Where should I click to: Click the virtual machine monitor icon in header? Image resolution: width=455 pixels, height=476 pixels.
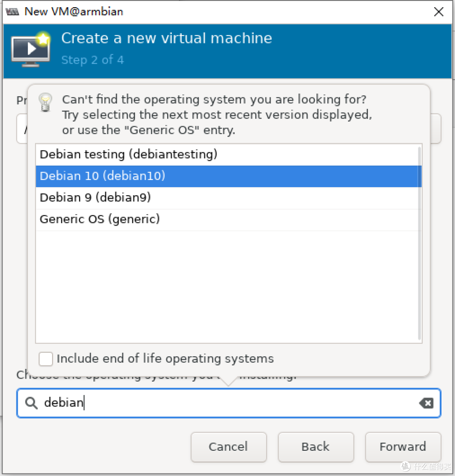(x=31, y=49)
